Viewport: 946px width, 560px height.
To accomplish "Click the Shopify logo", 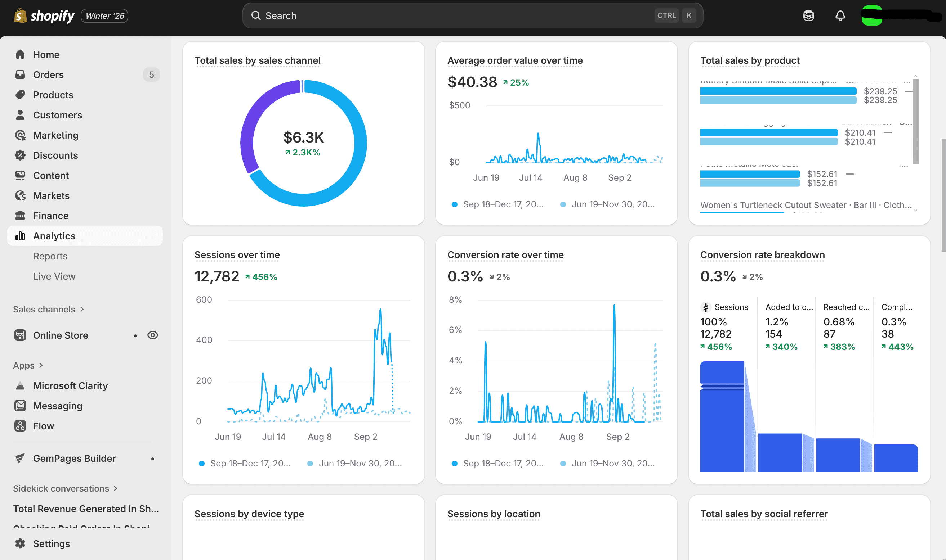I will (44, 16).
